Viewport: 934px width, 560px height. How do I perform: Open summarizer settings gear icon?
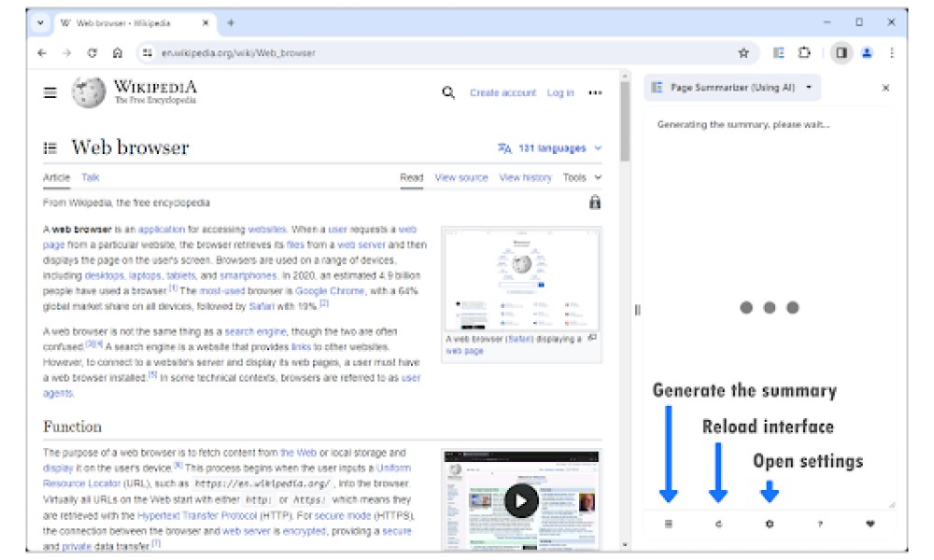tap(769, 524)
